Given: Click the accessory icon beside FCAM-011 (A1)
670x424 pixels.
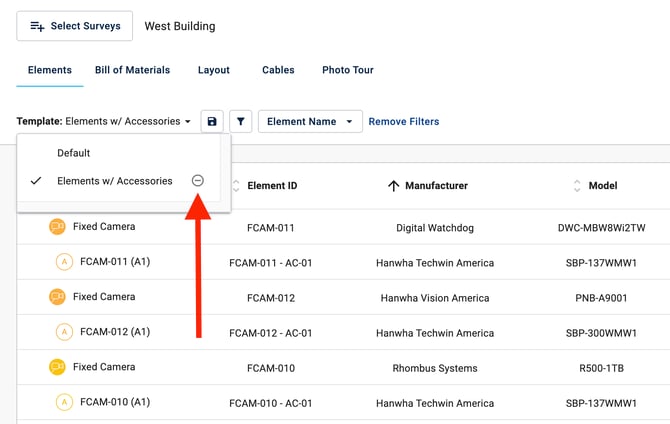Looking at the screenshot, I should pyautogui.click(x=64, y=262).
